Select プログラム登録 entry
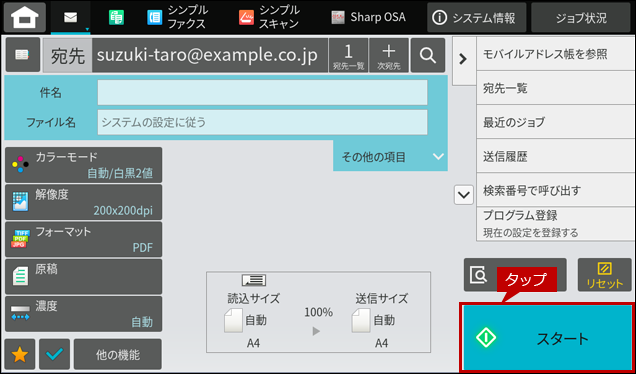Image resolution: width=636 pixels, height=374 pixels. click(556, 224)
